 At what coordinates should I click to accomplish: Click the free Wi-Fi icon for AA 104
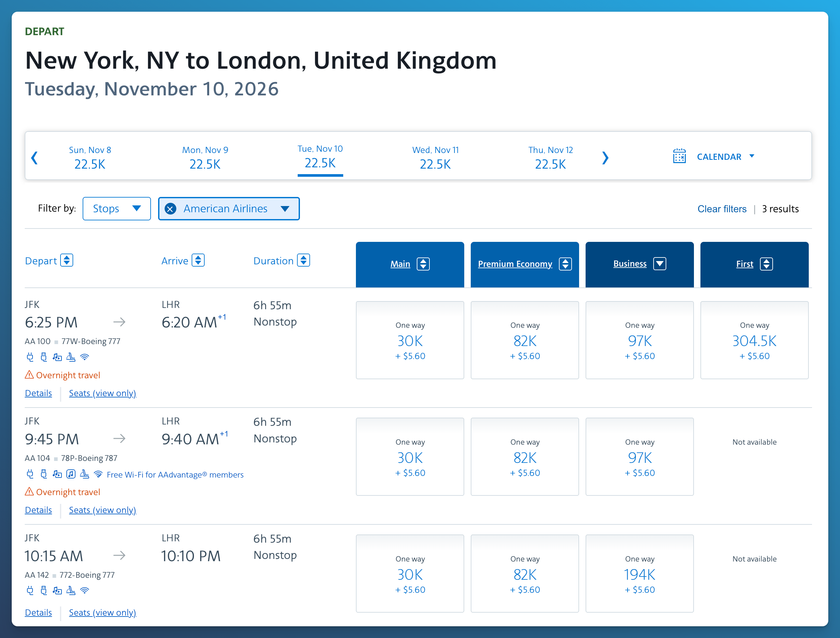point(98,474)
